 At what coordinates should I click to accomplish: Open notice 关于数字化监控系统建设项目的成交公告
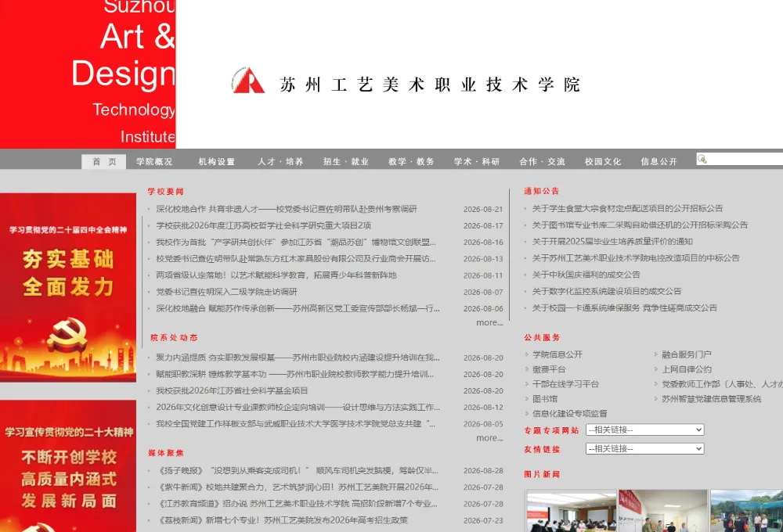point(606,291)
